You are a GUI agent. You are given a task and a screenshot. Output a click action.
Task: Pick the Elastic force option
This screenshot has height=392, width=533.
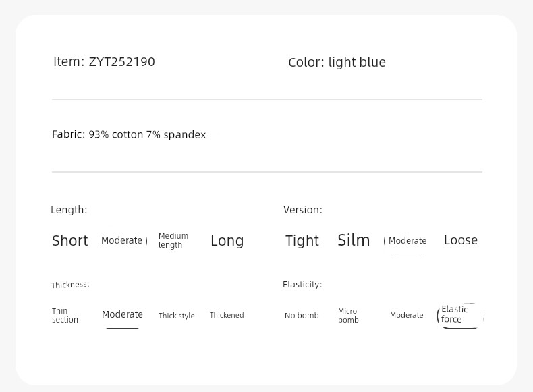[455, 314]
